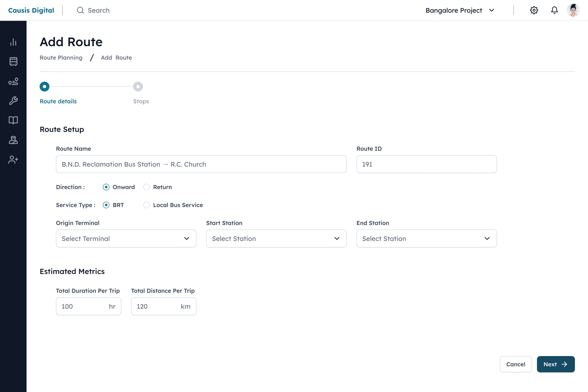The image size is (588, 392).
Task: Choose the Onward direction option
Action: click(x=106, y=187)
